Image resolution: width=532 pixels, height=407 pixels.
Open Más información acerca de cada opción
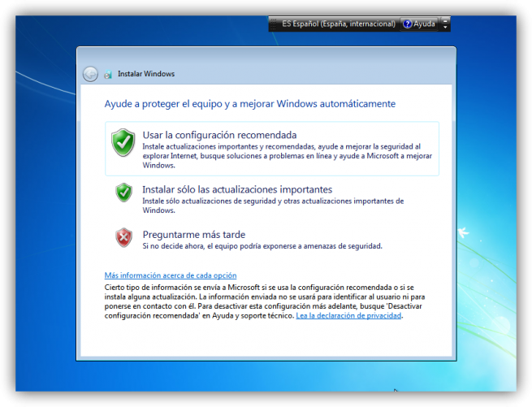(x=171, y=275)
